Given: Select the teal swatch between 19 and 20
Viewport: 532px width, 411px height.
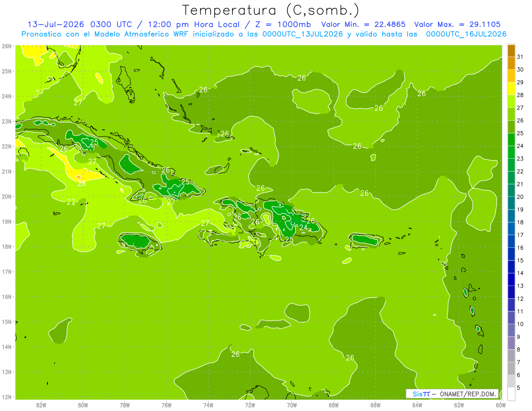Looking at the screenshot, I should click(x=511, y=203).
